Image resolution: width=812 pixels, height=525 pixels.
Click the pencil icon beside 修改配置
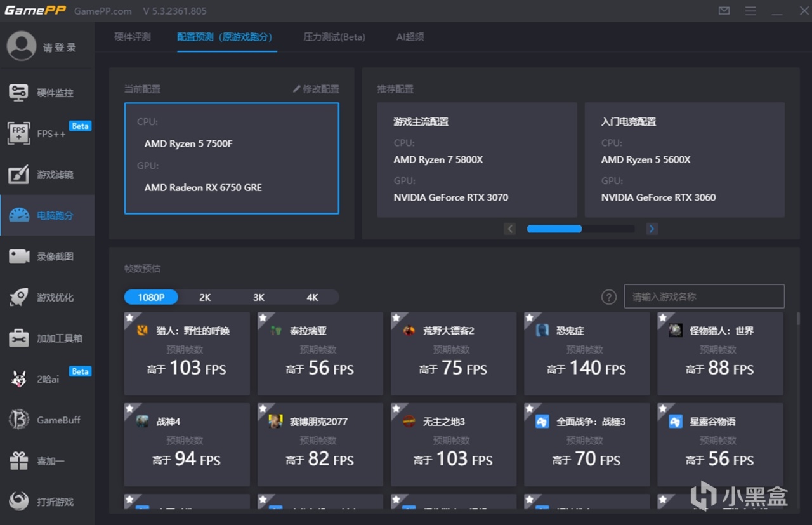(296, 89)
